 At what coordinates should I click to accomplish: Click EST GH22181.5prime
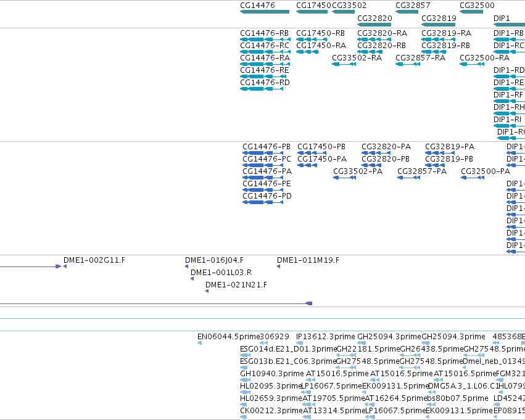(x=346, y=355)
